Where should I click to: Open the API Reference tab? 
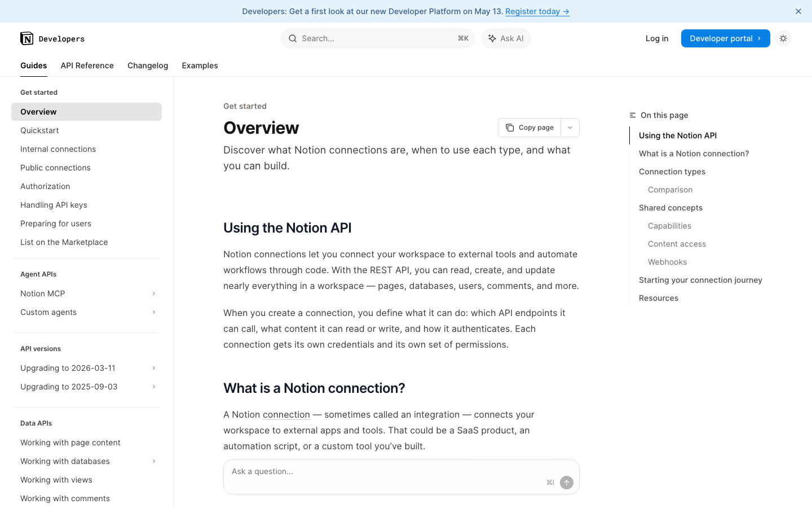click(87, 65)
